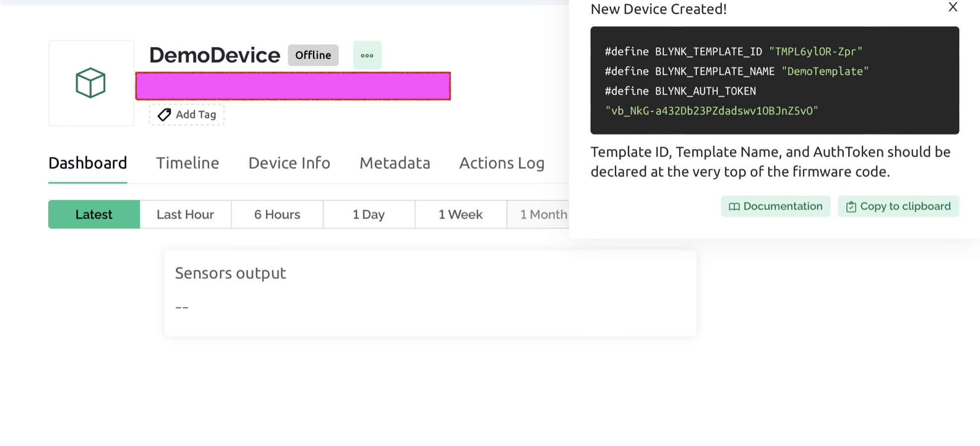Add a tag to DemoDevice
The height and width of the screenshot is (446, 980).
click(x=187, y=115)
